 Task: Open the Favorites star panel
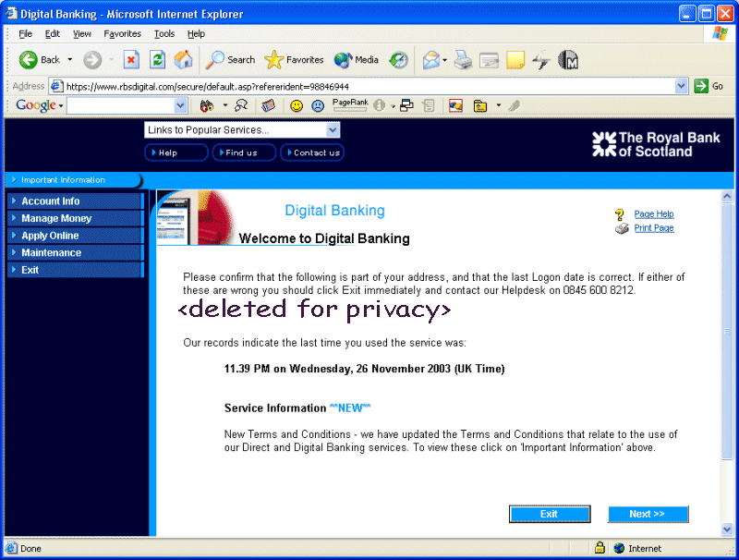[x=294, y=60]
